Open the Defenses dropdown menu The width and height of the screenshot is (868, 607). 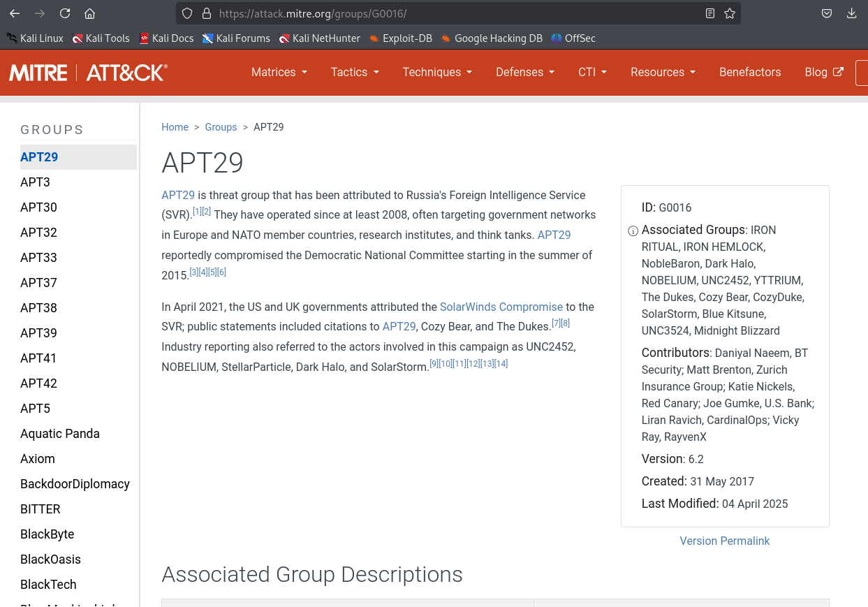point(524,72)
